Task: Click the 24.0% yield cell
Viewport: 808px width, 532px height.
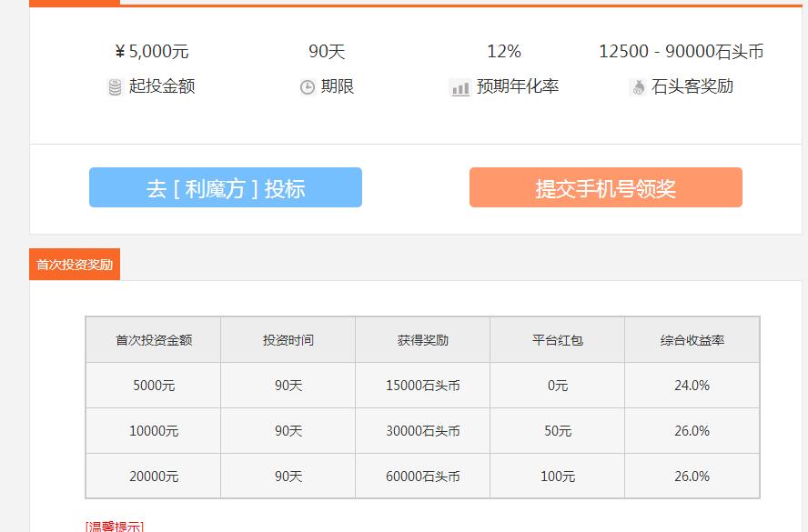Action: 692,386
